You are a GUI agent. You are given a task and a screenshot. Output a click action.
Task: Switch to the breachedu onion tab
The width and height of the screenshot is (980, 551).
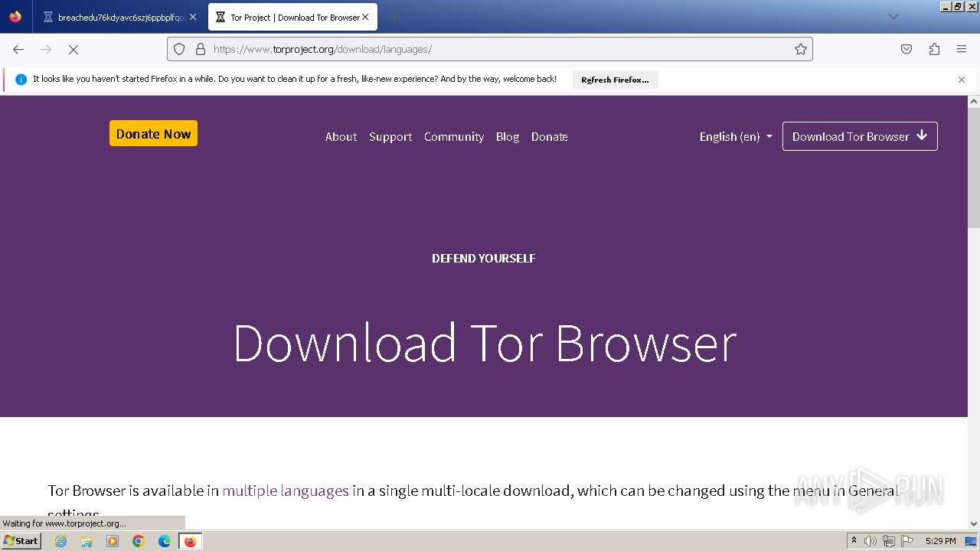coord(119,17)
